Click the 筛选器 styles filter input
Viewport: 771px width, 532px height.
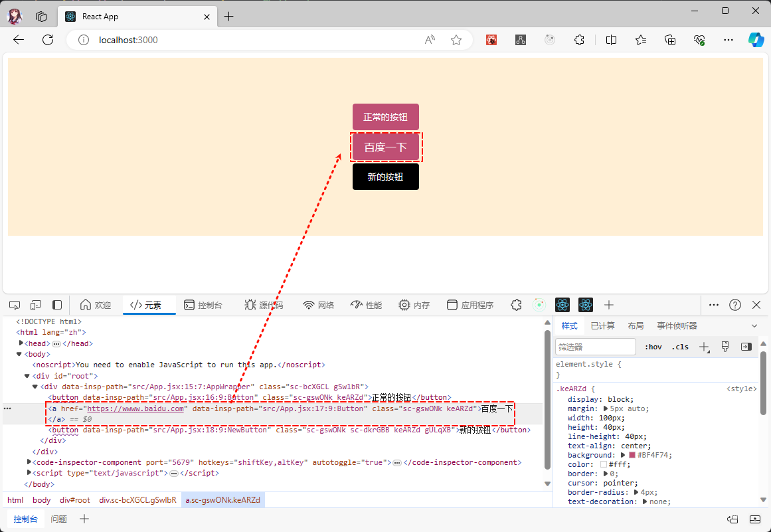pyautogui.click(x=595, y=346)
